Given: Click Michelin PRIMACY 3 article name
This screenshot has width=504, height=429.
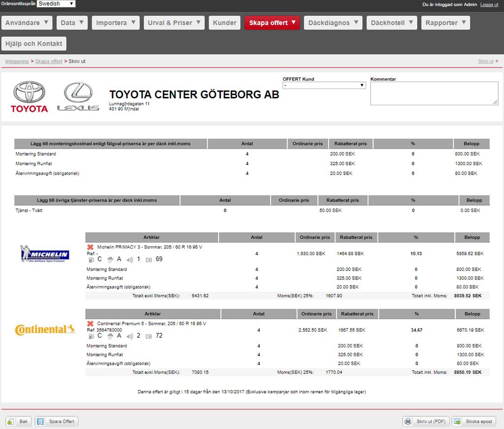Looking at the screenshot, I should click(x=150, y=247).
